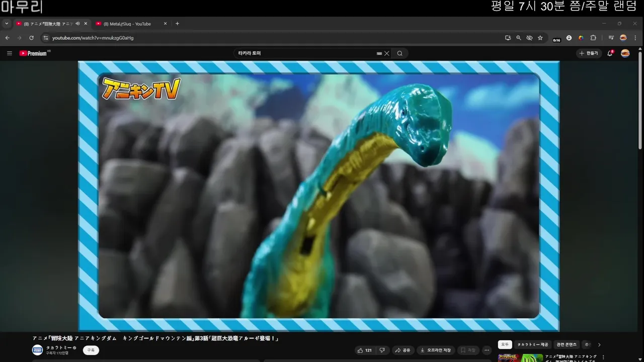Image resolution: width=644 pixels, height=362 pixels.
Task: Open the white circular G extension
Action: click(x=569, y=38)
